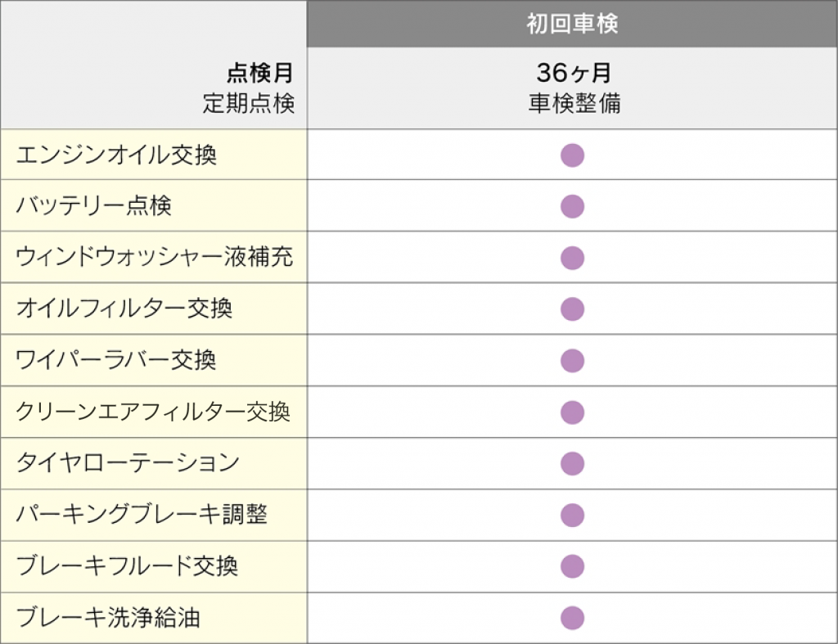Select the dot in the タイヤローテーション row
838x644 pixels.
click(572, 463)
